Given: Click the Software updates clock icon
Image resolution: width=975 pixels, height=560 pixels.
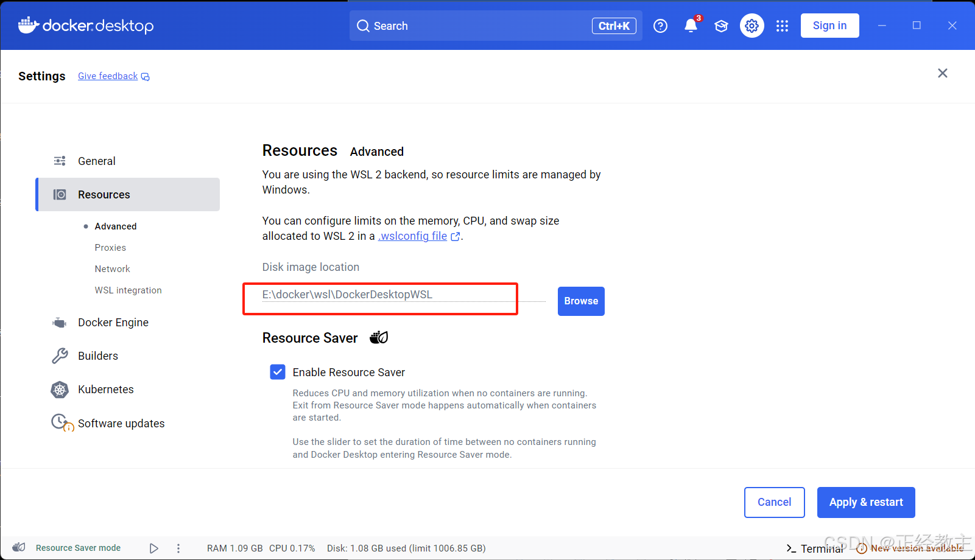Looking at the screenshot, I should (x=62, y=422).
